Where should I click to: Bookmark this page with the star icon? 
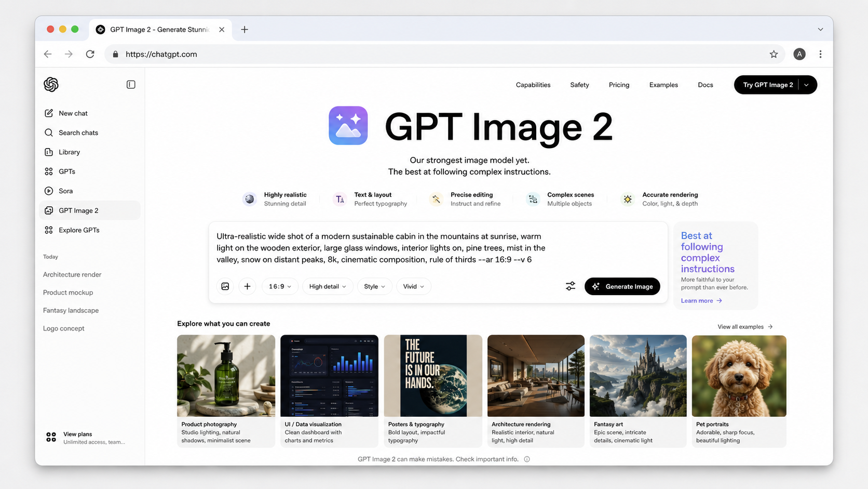[x=774, y=54]
